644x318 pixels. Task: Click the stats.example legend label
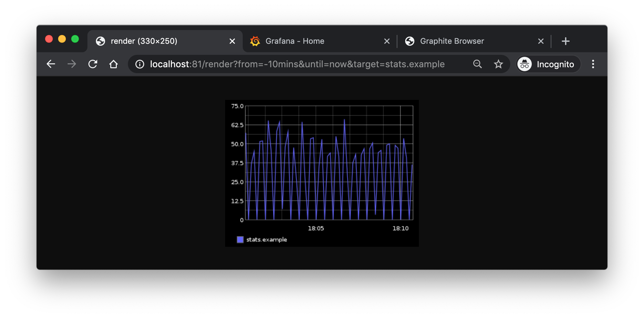(267, 240)
